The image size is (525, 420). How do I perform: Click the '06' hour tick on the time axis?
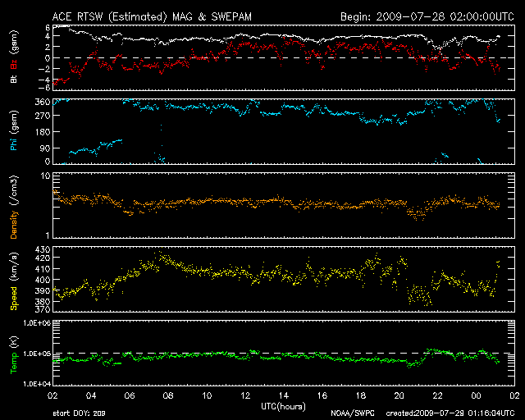(x=130, y=395)
